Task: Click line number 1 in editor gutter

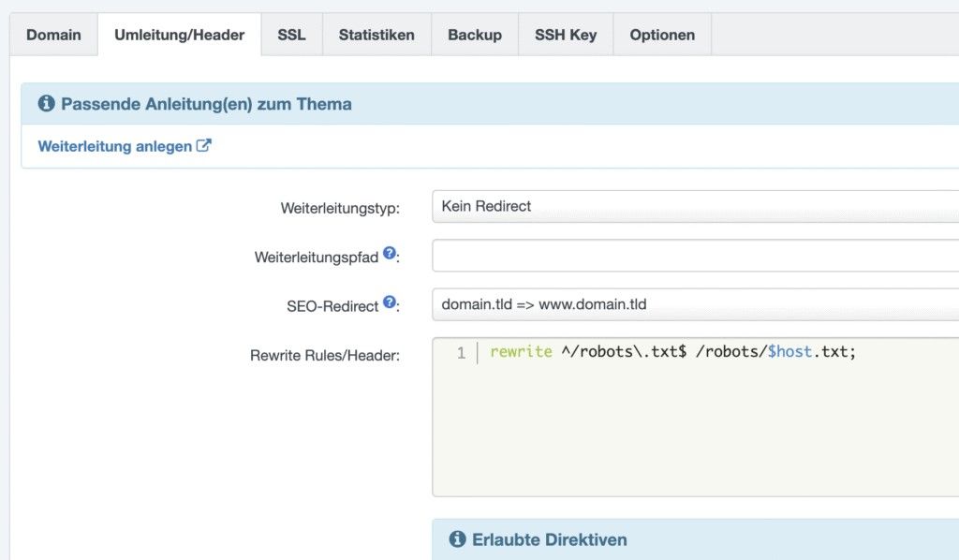Action: pos(460,353)
